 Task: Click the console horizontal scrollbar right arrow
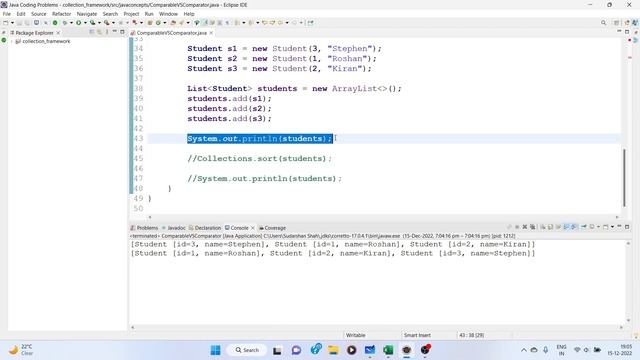click(621, 327)
